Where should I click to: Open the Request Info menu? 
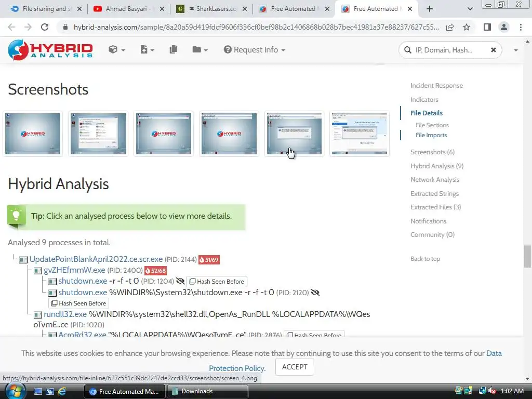coord(254,50)
